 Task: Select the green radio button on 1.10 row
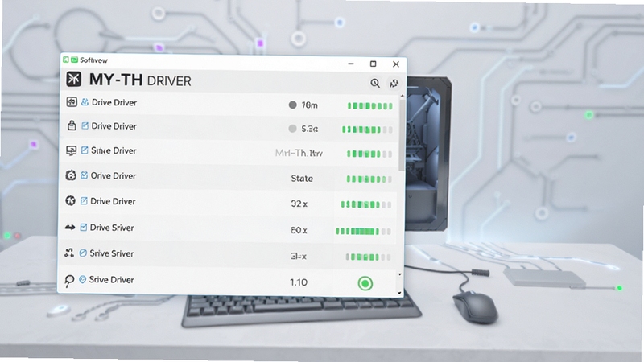(x=365, y=283)
